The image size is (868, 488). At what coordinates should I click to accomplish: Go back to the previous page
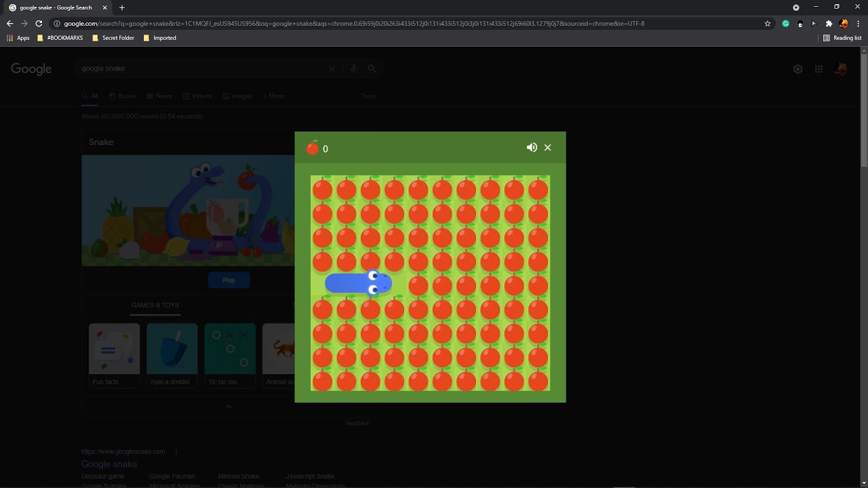point(9,24)
